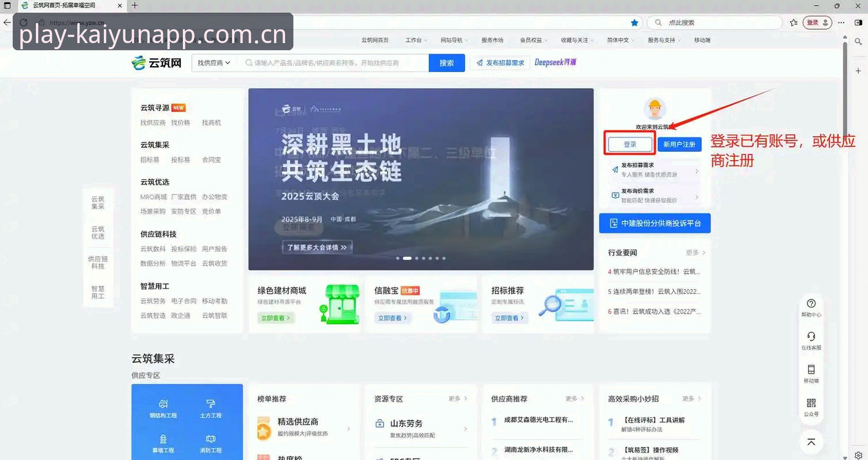Expand 会员权益 dropdown
The height and width of the screenshot is (460, 868).
[x=534, y=40]
